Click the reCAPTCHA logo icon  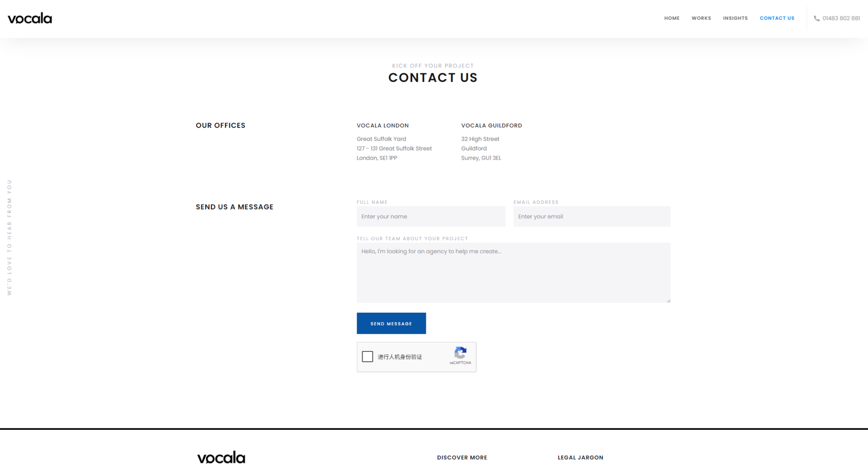(460, 353)
